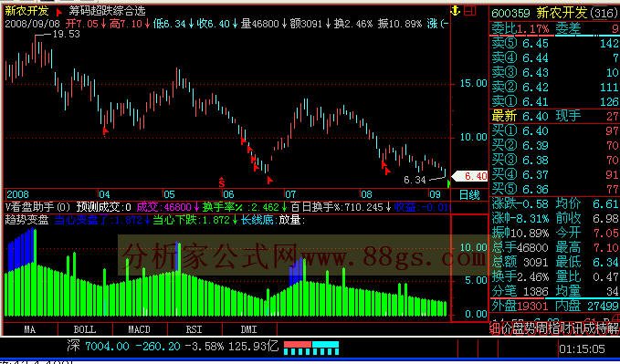
Task: Open the RSI indicator tab
Action: point(194,329)
